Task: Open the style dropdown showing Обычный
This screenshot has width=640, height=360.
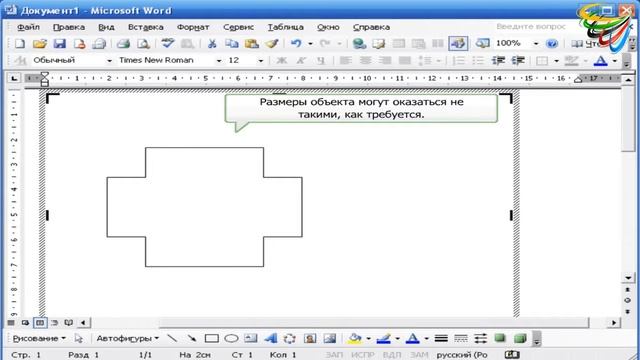Action: point(109,61)
